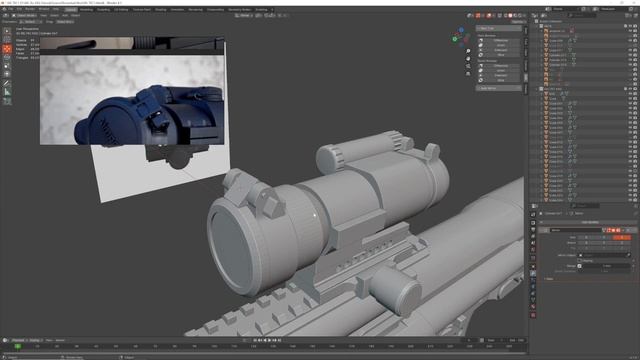Switch to the Modeling workspace tab
Screen dimensions: 640x360
tap(86, 9)
